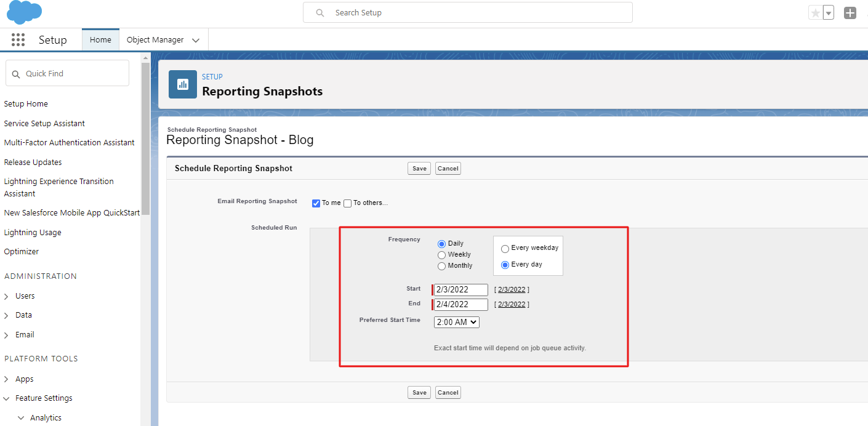Viewport: 868px width, 426px height.
Task: Expand the Email section
Action: [6, 335]
